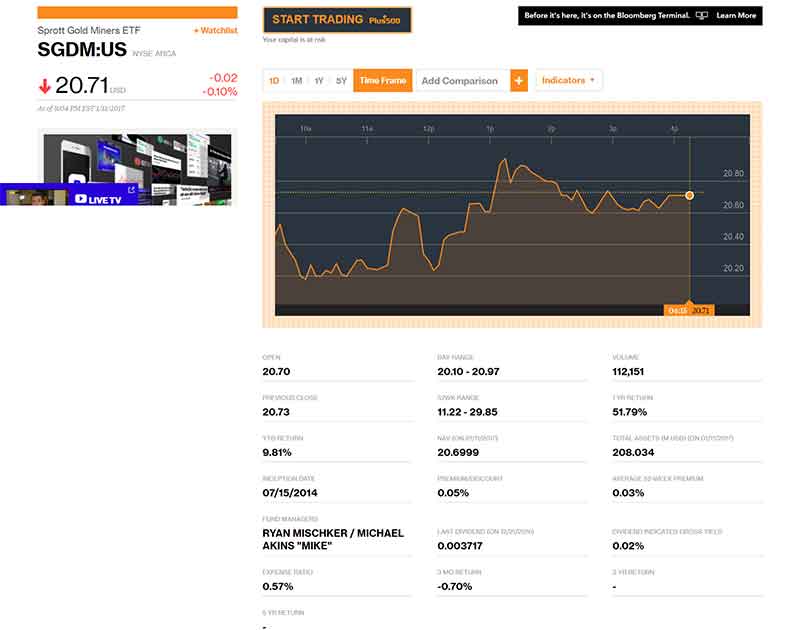The image size is (800, 630).
Task: Add SGDM:US to Watchlist
Action: coord(215,31)
